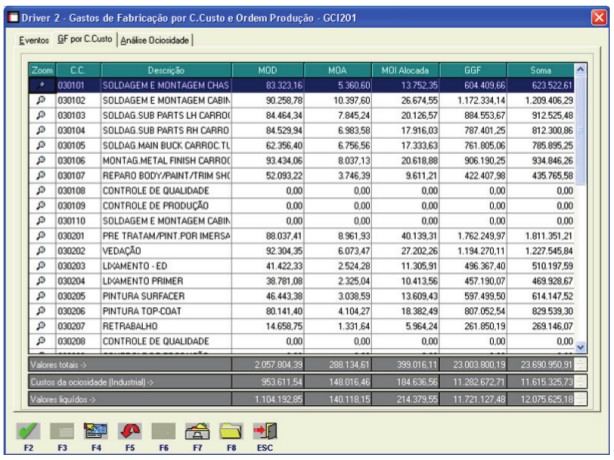Image resolution: width=614 pixels, height=460 pixels.
Task: Click magnifier icon for row 030106
Action: point(41,161)
